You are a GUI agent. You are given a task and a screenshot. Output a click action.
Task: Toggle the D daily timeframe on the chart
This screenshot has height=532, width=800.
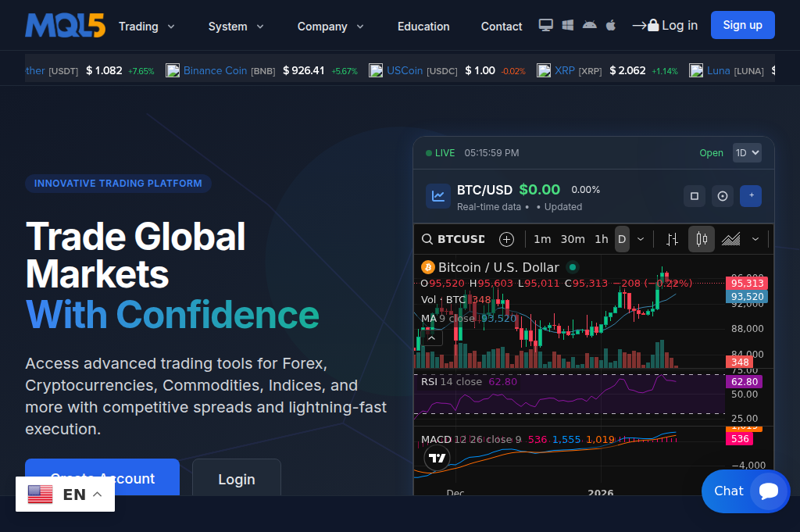[x=622, y=239]
